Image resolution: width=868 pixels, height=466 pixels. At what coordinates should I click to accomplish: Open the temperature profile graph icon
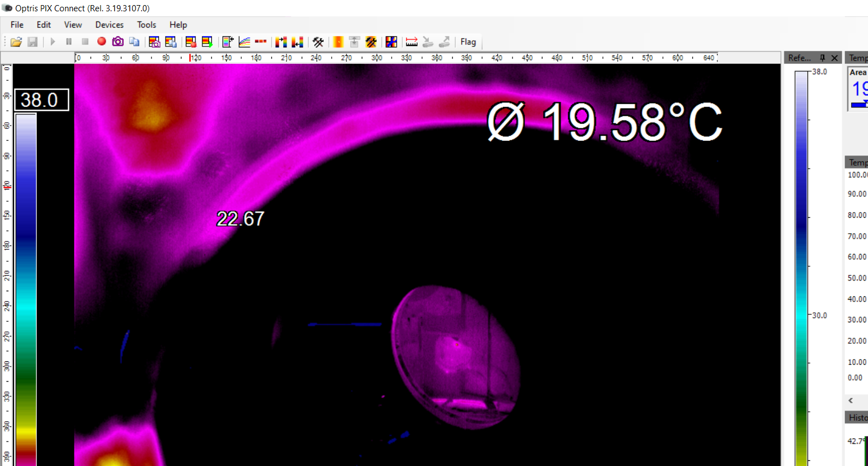coord(244,42)
